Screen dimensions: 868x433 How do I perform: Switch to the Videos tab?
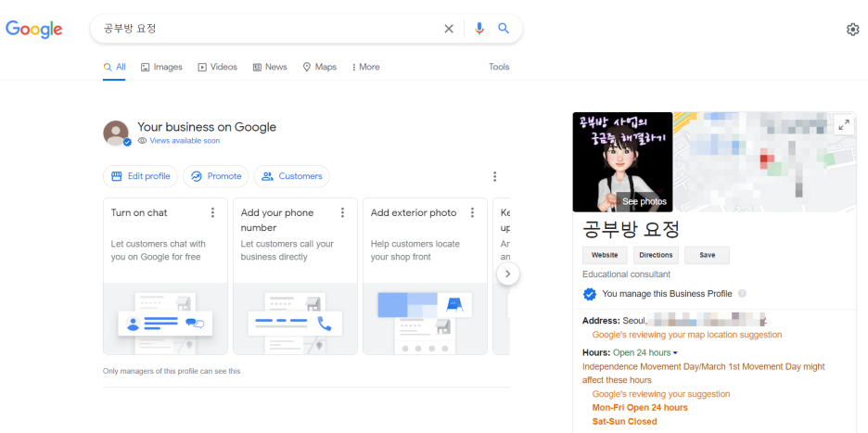point(218,67)
